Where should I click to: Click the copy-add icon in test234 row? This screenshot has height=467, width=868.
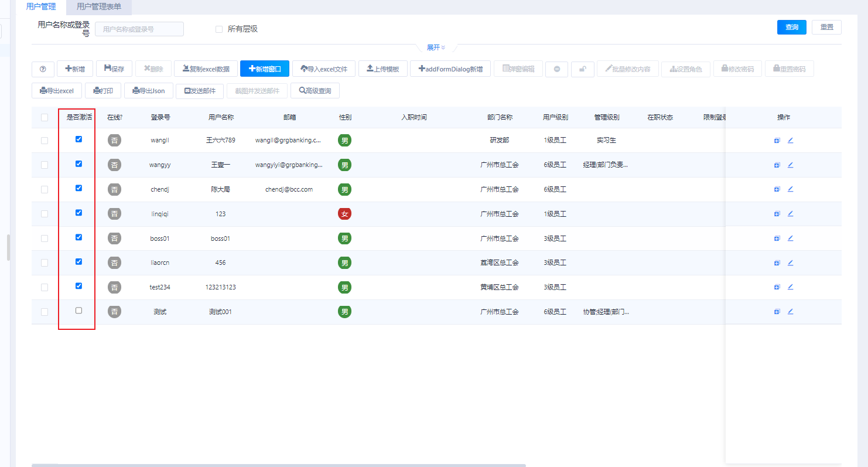pos(777,287)
